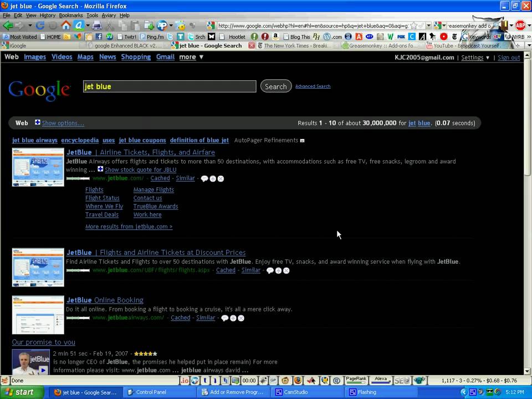Click the Windows start button

22,392
